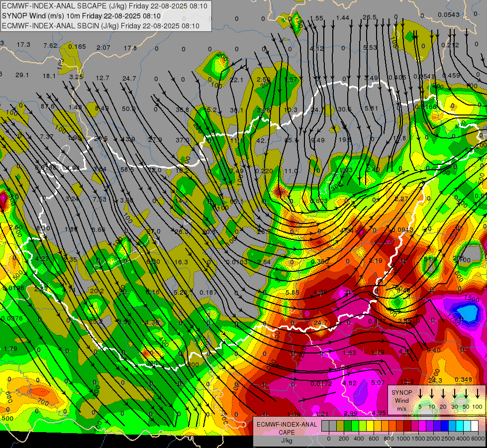Click the CAPE label in the legend
487x448 pixels.
[287, 432]
